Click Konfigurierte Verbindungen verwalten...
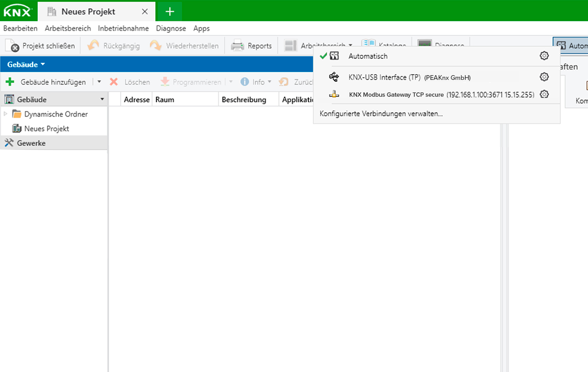Screen dimensions: 588x372 [x=381, y=114]
